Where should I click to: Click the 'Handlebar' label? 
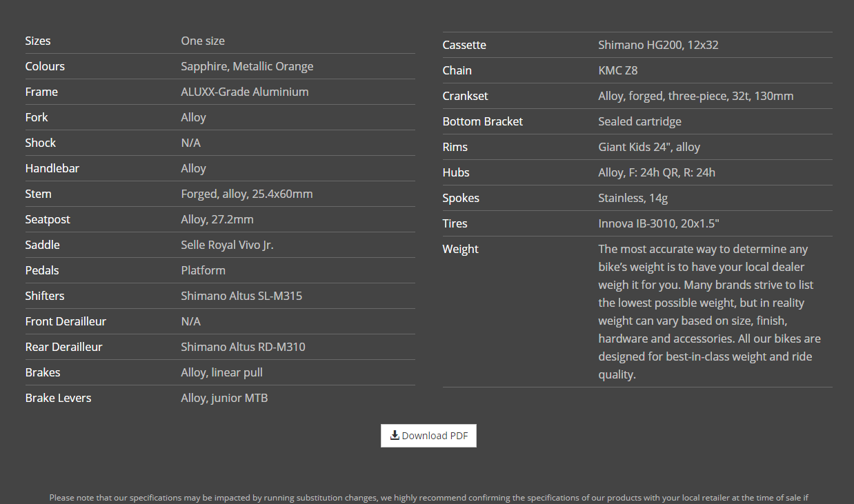pyautogui.click(x=52, y=168)
